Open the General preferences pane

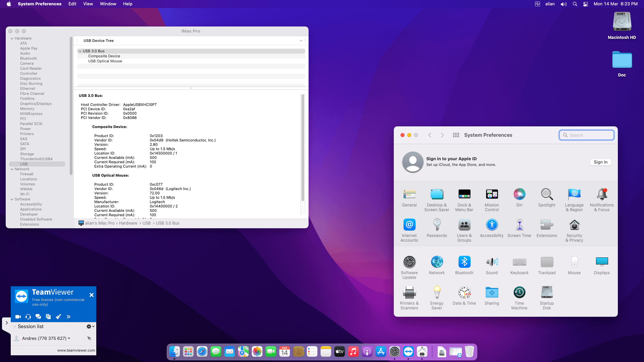pos(409,198)
